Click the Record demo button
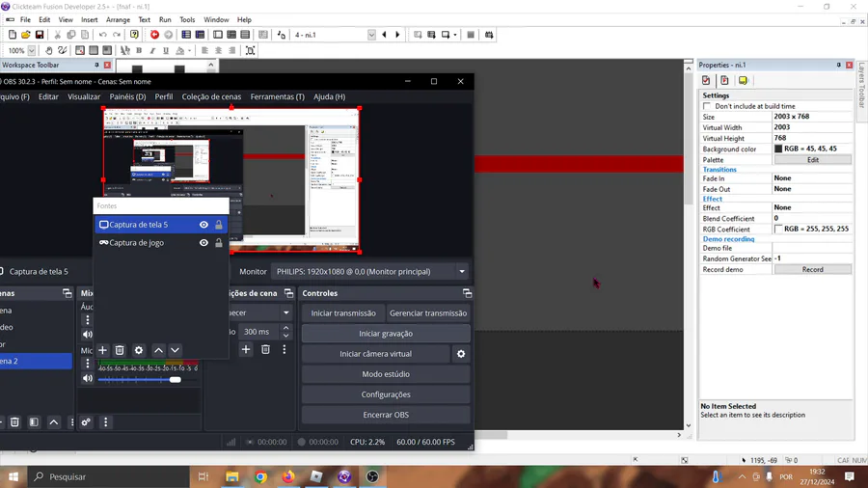 click(813, 269)
